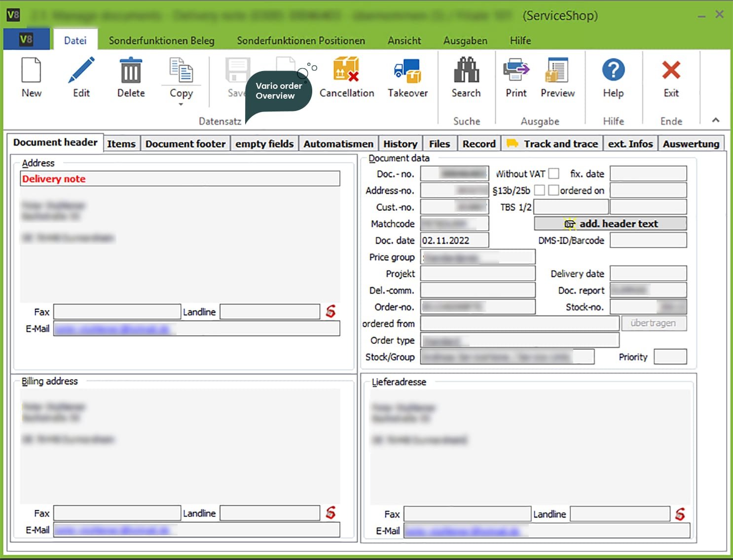Click the Help question mark icon
The height and width of the screenshot is (560, 733).
(613, 71)
